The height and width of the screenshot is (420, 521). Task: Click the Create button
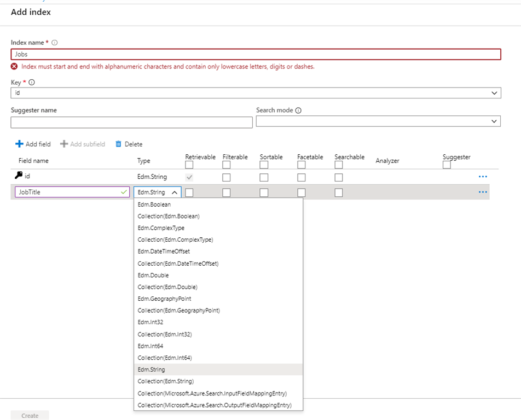[30, 416]
